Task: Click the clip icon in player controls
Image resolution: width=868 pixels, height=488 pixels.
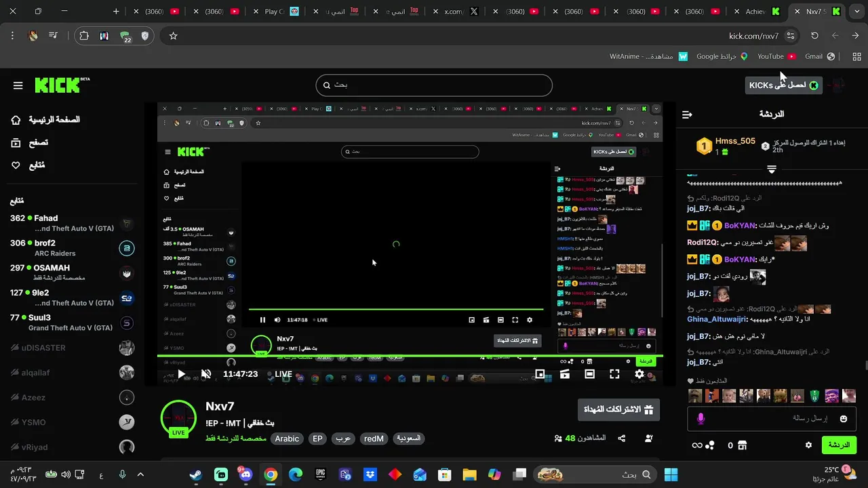Action: pyautogui.click(x=565, y=374)
